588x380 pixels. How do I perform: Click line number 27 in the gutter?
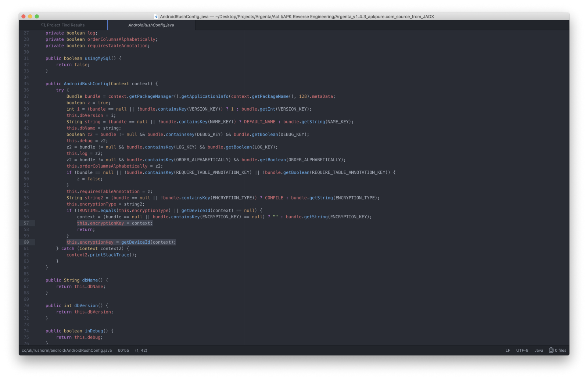(26, 33)
